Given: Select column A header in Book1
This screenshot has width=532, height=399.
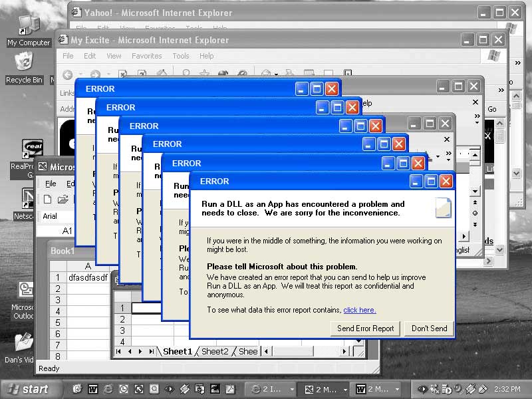Looking at the screenshot, I should [88, 266].
